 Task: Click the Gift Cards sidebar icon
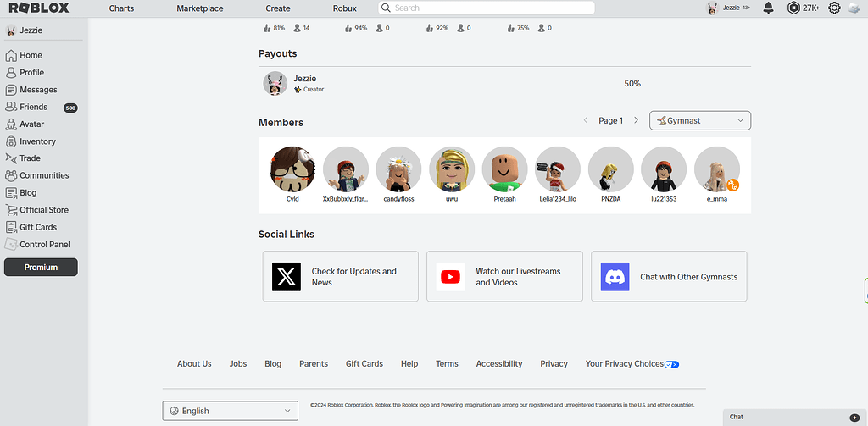(x=10, y=227)
